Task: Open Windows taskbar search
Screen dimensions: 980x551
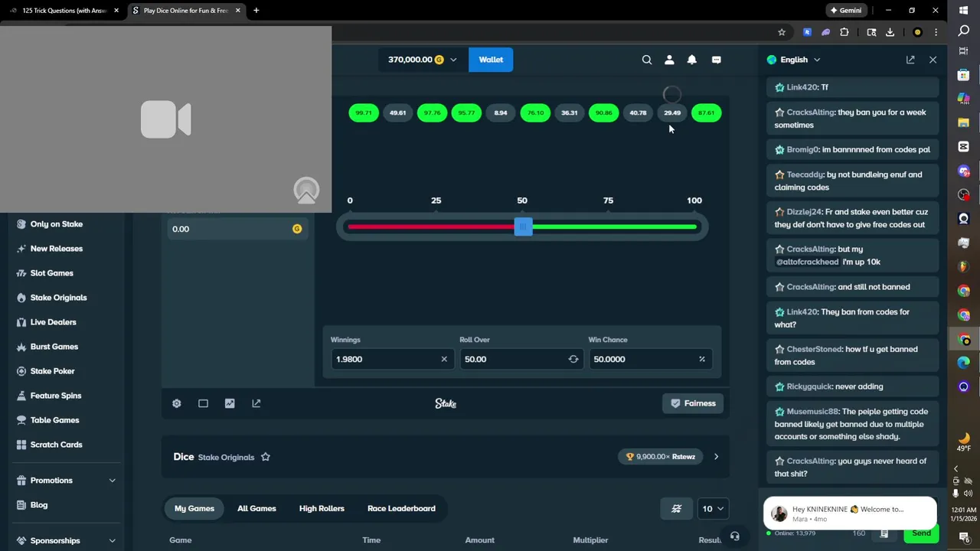Action: 964,31
